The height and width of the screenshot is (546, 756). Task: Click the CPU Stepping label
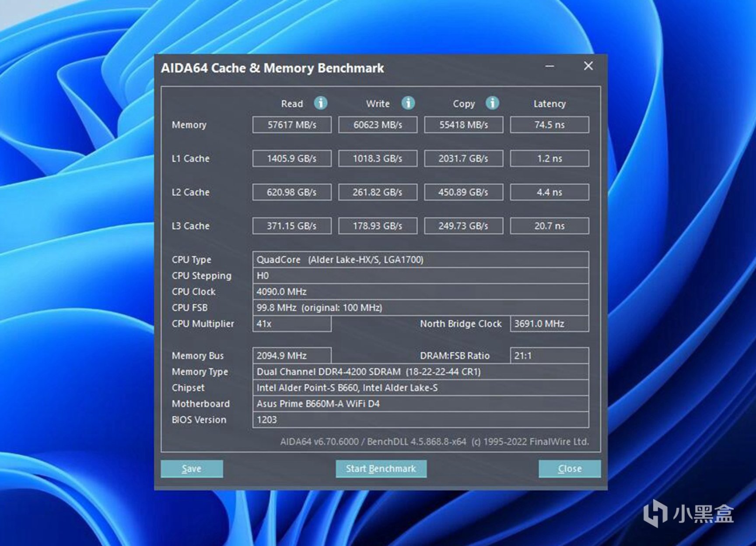pyautogui.click(x=202, y=276)
